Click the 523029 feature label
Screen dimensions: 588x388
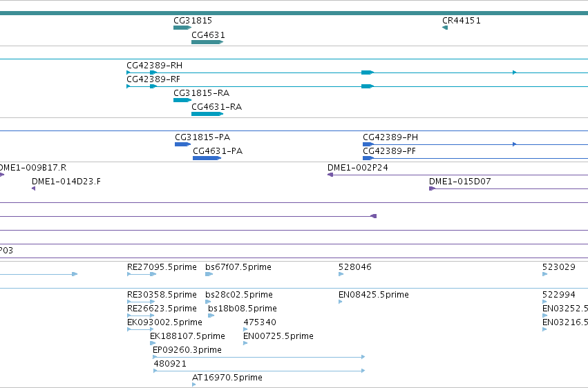[559, 267]
